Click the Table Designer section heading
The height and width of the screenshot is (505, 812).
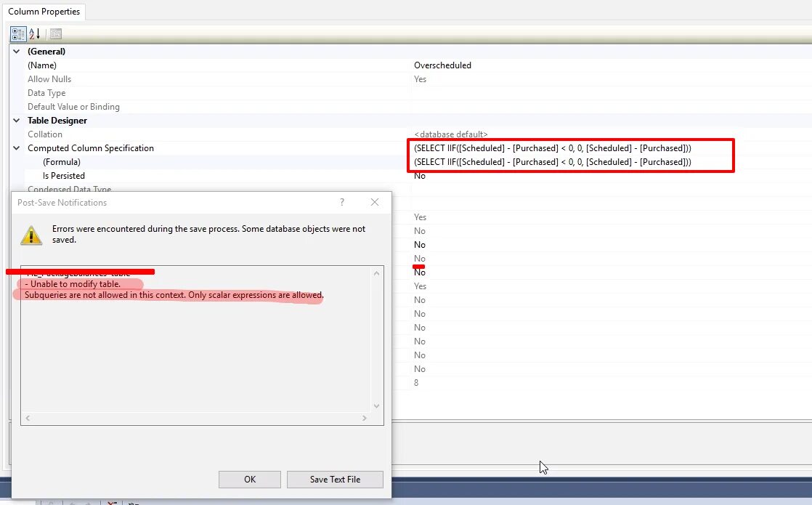point(57,120)
